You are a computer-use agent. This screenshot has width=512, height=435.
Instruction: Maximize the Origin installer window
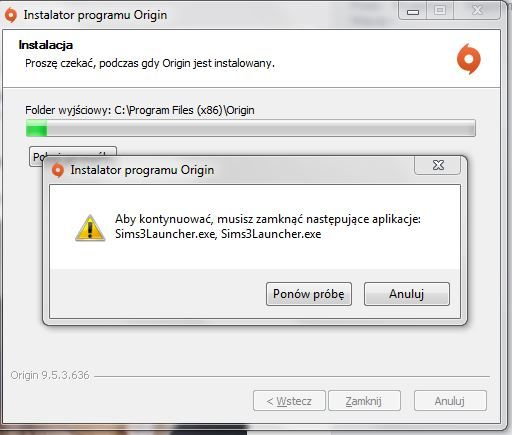[x=440, y=11]
